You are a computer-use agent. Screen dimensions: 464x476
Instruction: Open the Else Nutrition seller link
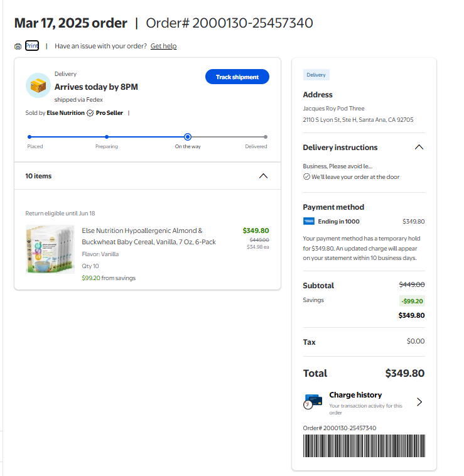(65, 113)
